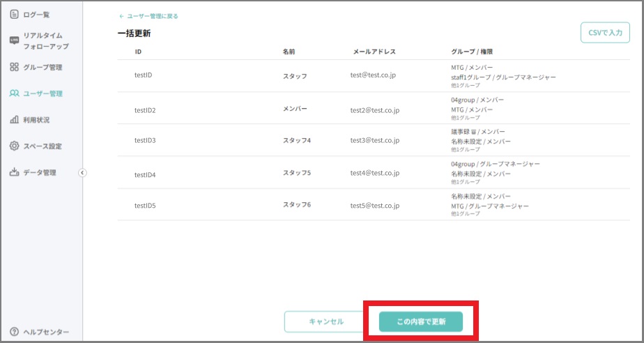Image resolution: width=644 pixels, height=343 pixels.
Task: Click email test3@test.co.jp
Action: 374,140
